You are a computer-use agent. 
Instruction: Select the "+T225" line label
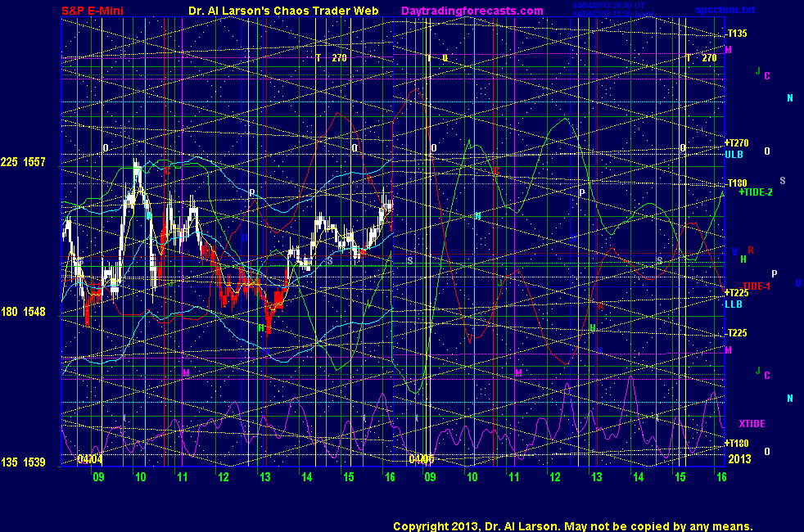coord(736,293)
